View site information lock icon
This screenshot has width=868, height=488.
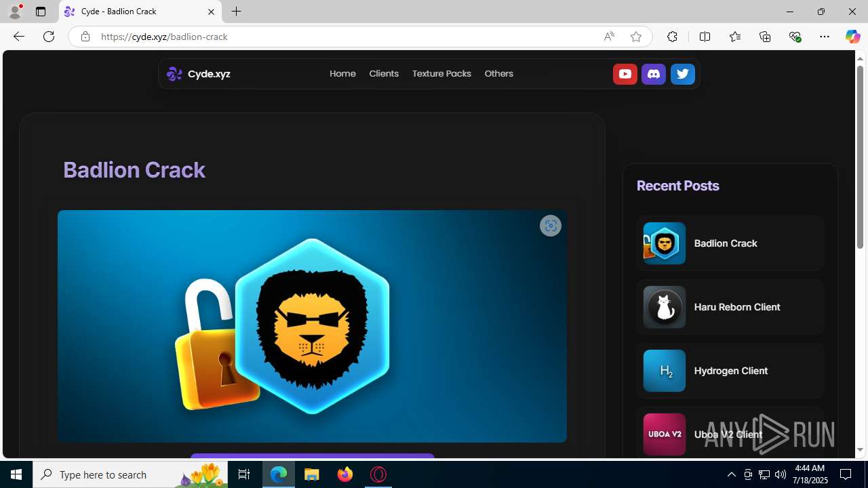coord(85,37)
